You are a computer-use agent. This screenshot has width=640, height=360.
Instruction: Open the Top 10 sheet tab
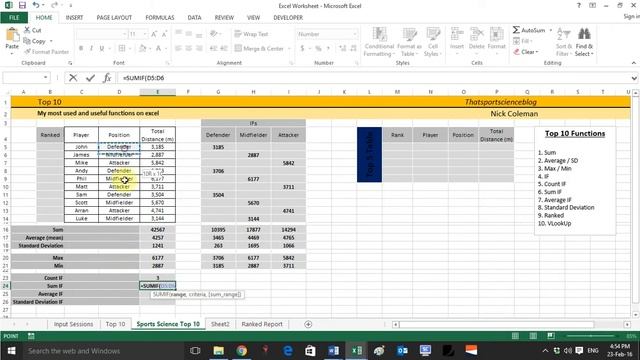116,324
